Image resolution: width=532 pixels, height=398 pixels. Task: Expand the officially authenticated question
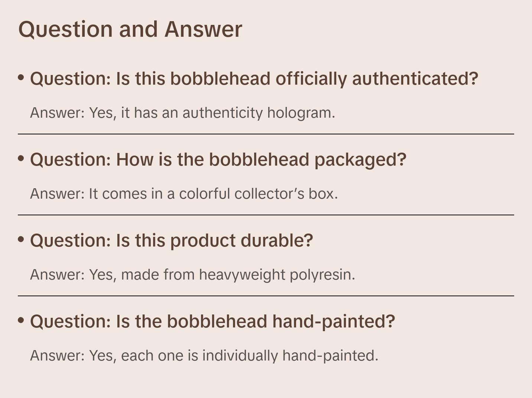point(254,79)
